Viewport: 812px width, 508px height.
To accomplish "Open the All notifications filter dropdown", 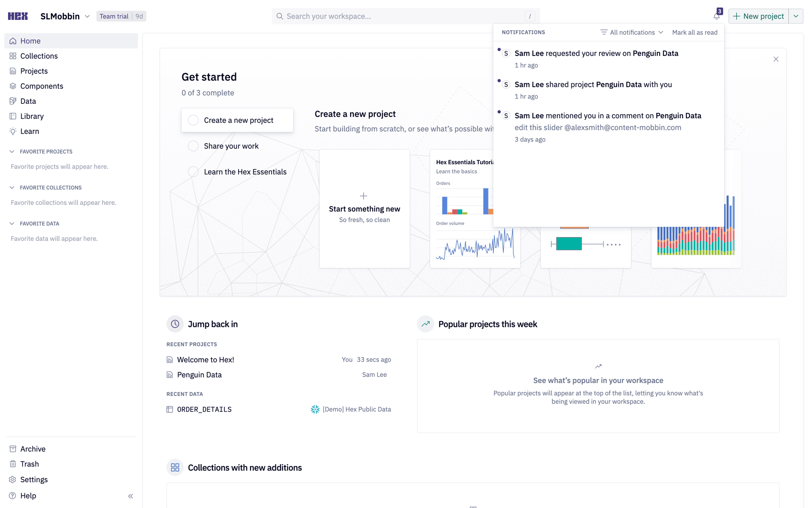I will click(x=632, y=32).
